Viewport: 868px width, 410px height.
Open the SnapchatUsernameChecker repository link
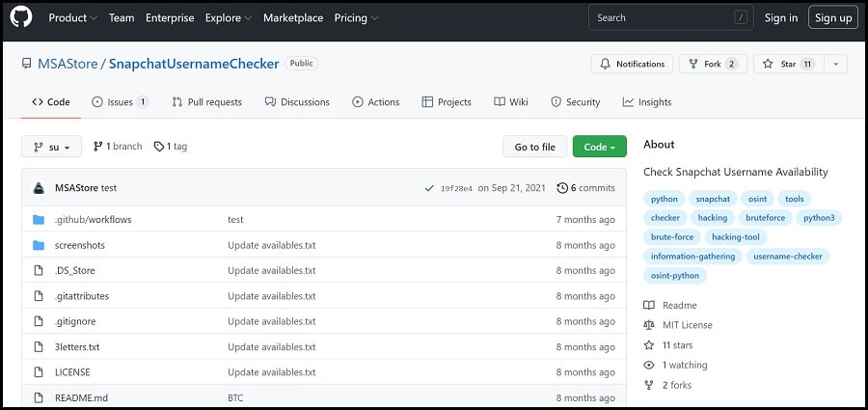click(x=194, y=64)
